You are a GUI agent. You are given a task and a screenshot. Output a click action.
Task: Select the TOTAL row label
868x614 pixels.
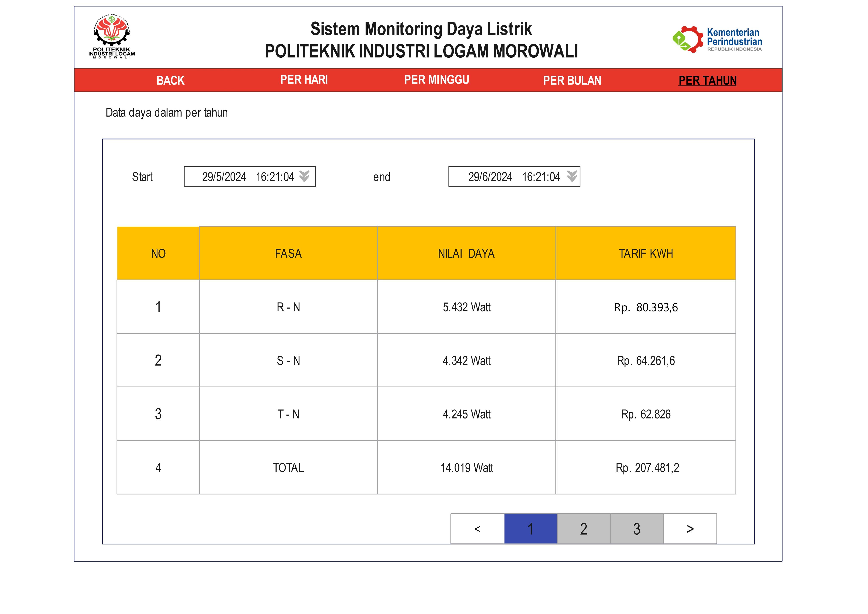coord(288,467)
